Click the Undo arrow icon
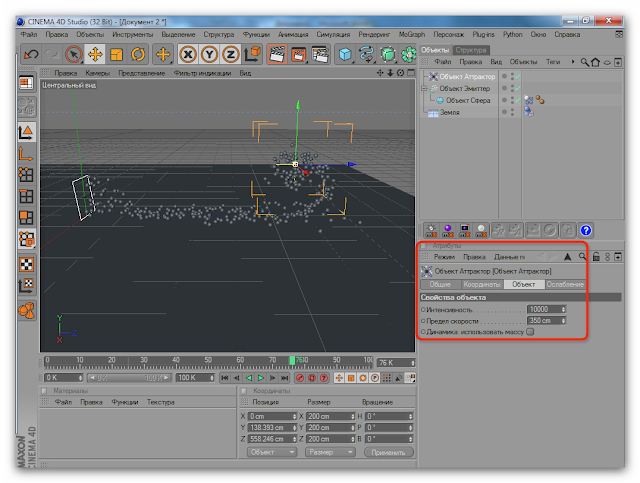This screenshot has width=640, height=483. click(x=31, y=54)
